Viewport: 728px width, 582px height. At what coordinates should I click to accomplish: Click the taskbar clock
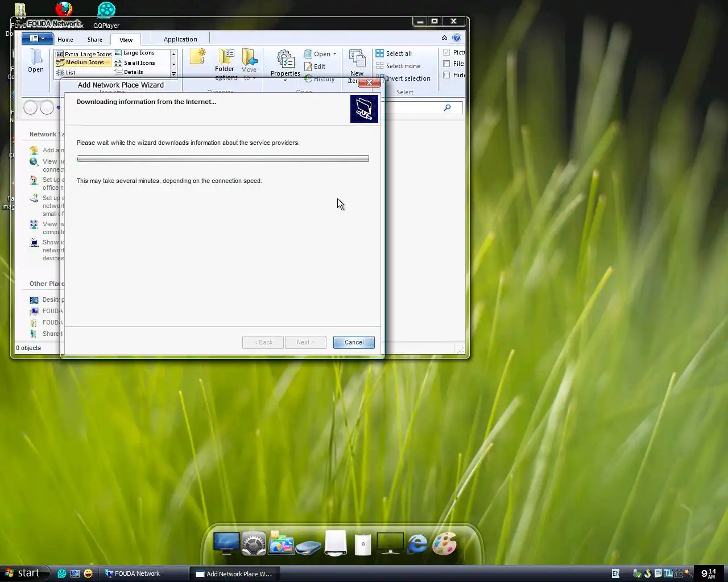tap(709, 573)
